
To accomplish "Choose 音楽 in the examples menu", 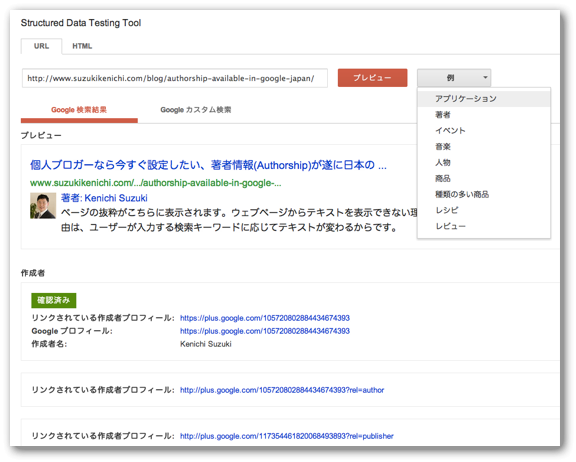I will coord(483,147).
